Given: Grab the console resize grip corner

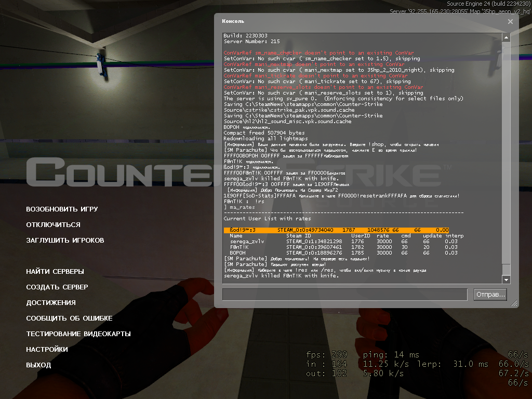Looking at the screenshot, I should tap(514, 303).
